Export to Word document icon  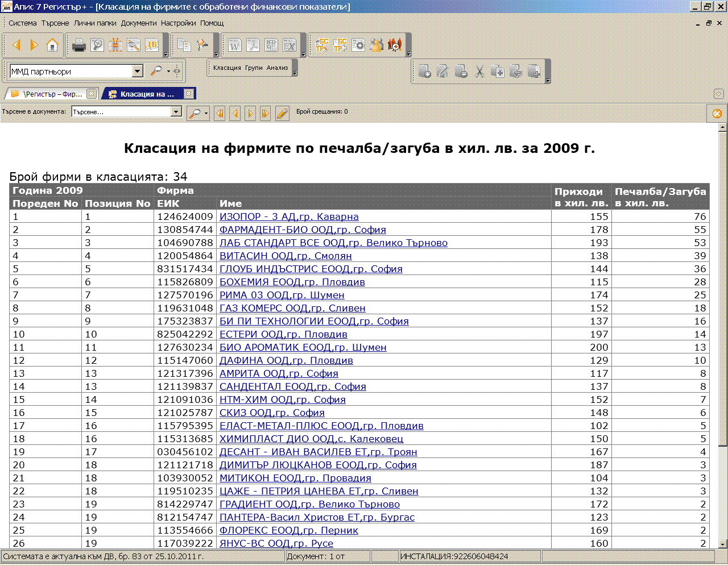click(235, 45)
